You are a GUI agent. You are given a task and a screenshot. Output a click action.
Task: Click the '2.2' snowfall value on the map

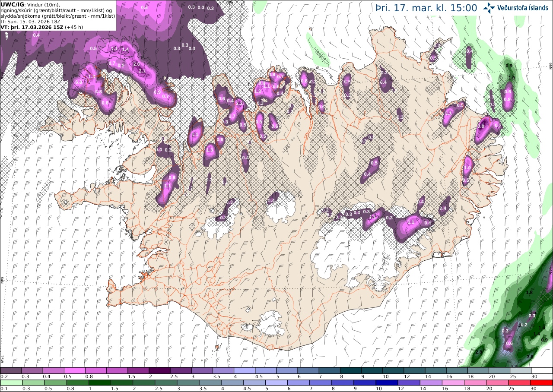[x=239, y=104]
